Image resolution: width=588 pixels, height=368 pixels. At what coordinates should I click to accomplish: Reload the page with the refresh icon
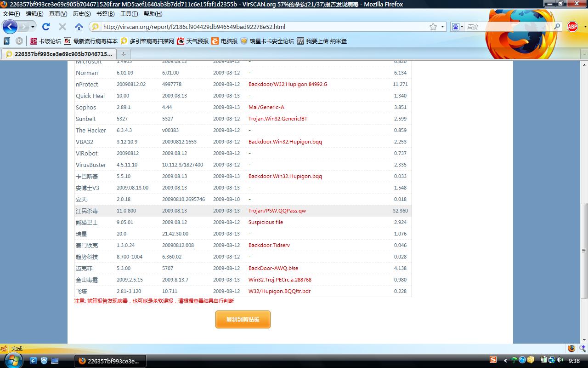point(46,27)
